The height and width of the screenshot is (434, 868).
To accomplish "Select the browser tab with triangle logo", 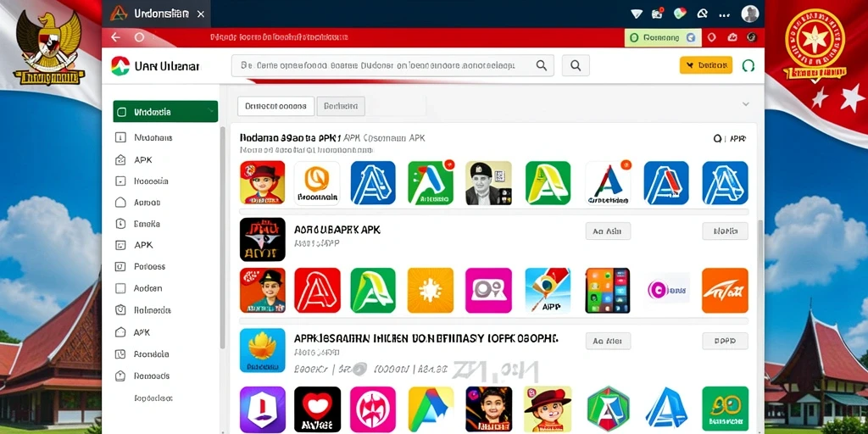I will (x=158, y=14).
